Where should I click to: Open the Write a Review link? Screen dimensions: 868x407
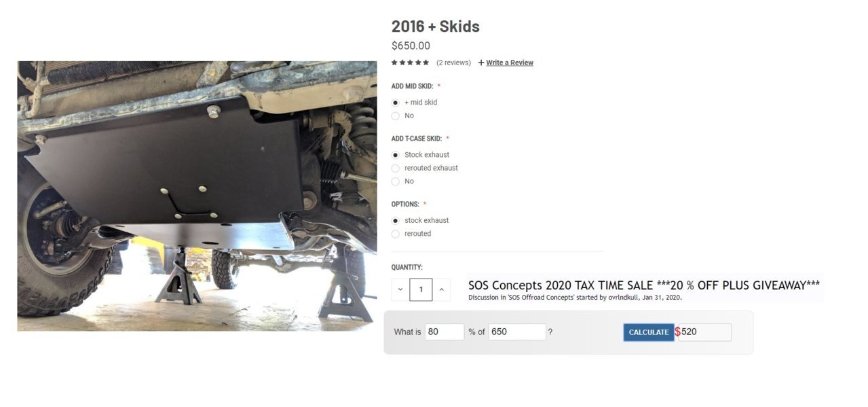pyautogui.click(x=510, y=63)
